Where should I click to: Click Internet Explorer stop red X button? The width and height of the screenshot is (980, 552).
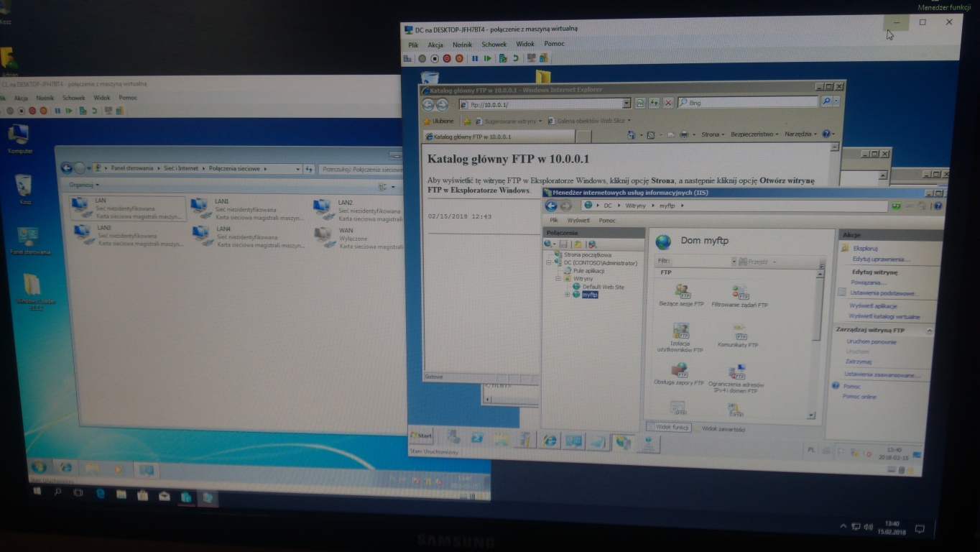coord(668,103)
